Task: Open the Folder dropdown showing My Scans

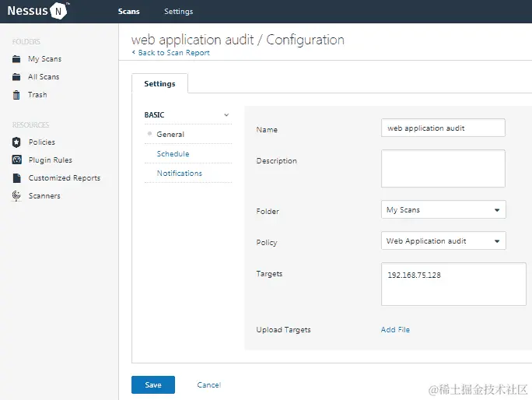Action: (443, 209)
